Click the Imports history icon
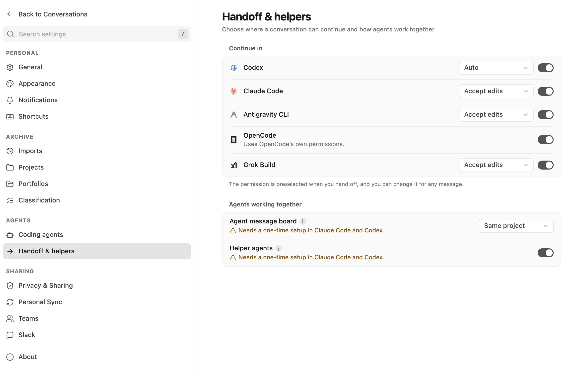The height and width of the screenshot is (379, 588). 10,151
